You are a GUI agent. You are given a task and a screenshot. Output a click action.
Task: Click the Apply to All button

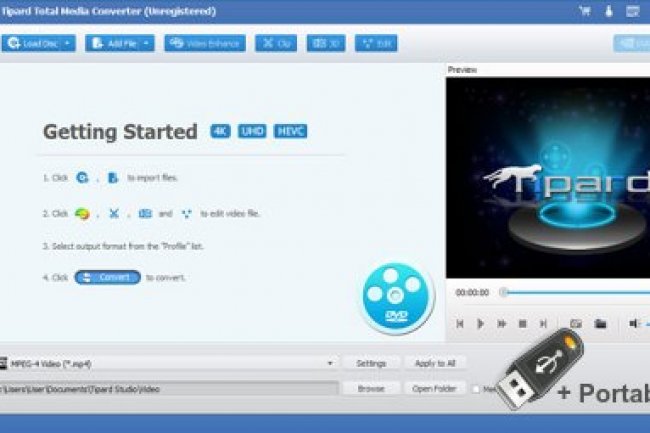click(x=435, y=363)
